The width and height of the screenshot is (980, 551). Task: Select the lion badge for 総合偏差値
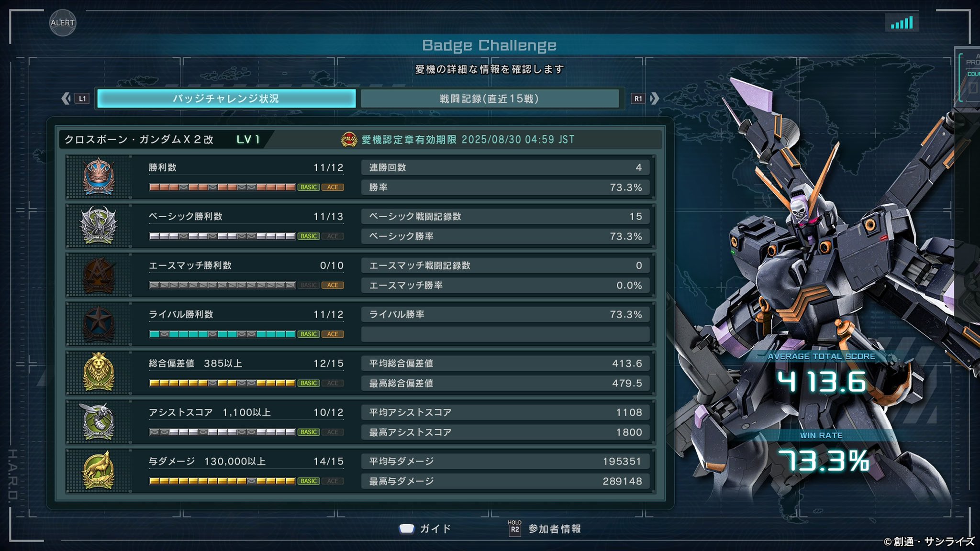tap(98, 372)
